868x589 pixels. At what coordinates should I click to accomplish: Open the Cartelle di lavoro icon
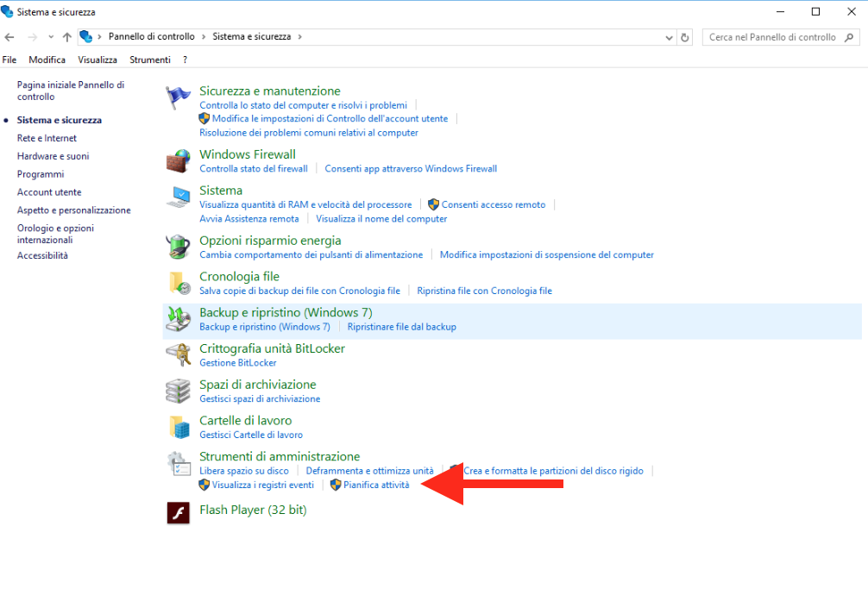point(179,427)
